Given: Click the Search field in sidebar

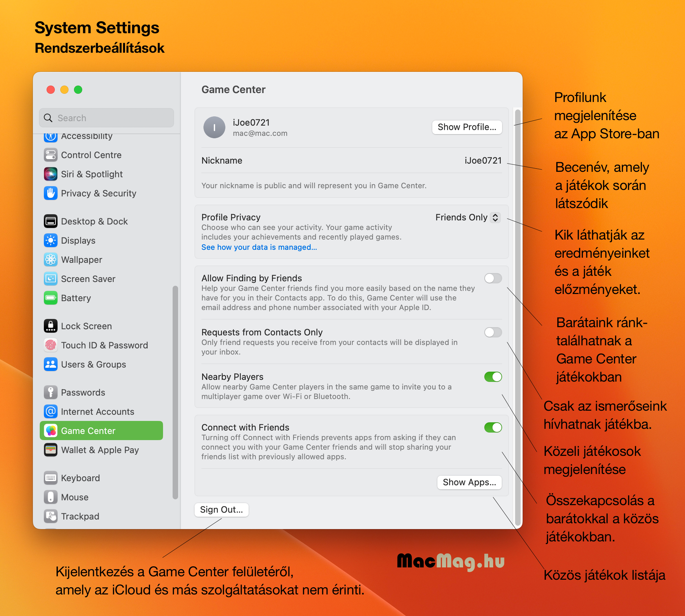Looking at the screenshot, I should click(x=107, y=118).
